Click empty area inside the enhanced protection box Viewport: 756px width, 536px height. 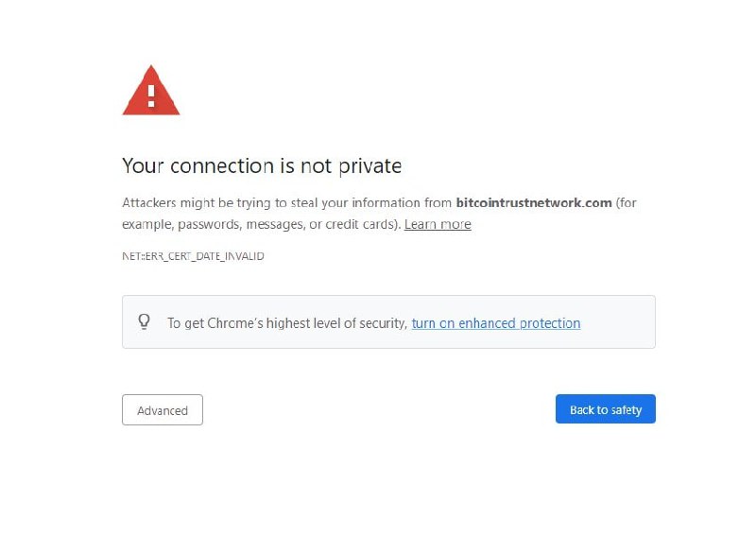click(x=617, y=322)
